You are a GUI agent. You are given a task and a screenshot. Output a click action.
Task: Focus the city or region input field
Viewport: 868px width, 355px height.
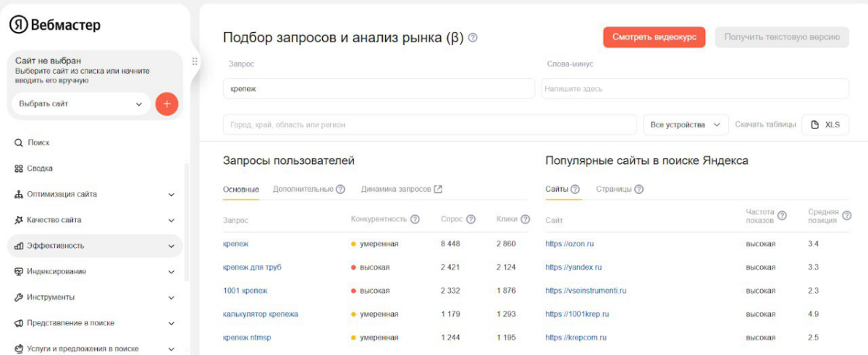click(x=429, y=125)
